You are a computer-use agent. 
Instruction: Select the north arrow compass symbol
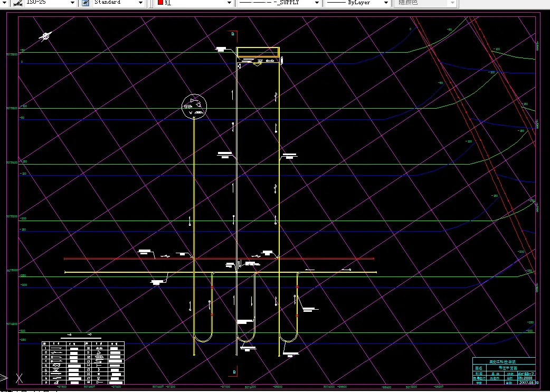click(45, 36)
